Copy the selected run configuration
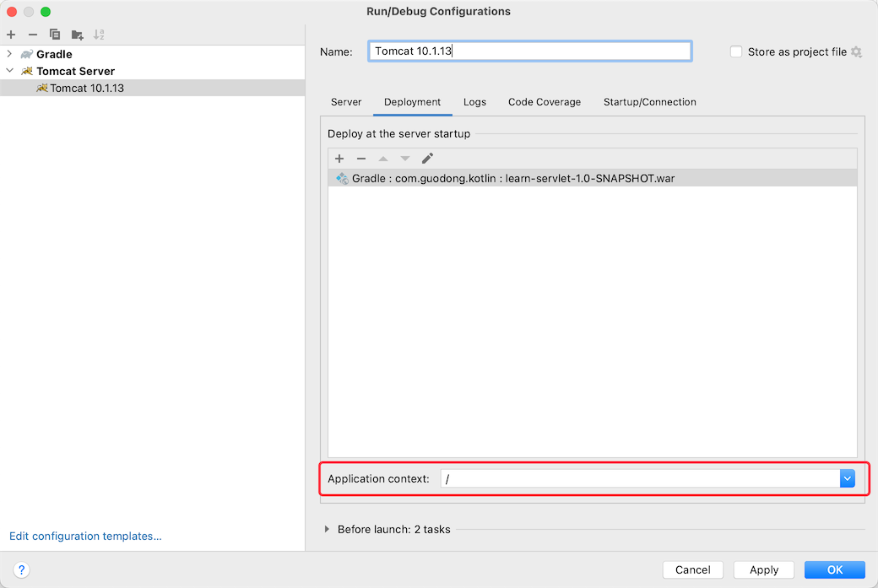 pyautogui.click(x=54, y=35)
